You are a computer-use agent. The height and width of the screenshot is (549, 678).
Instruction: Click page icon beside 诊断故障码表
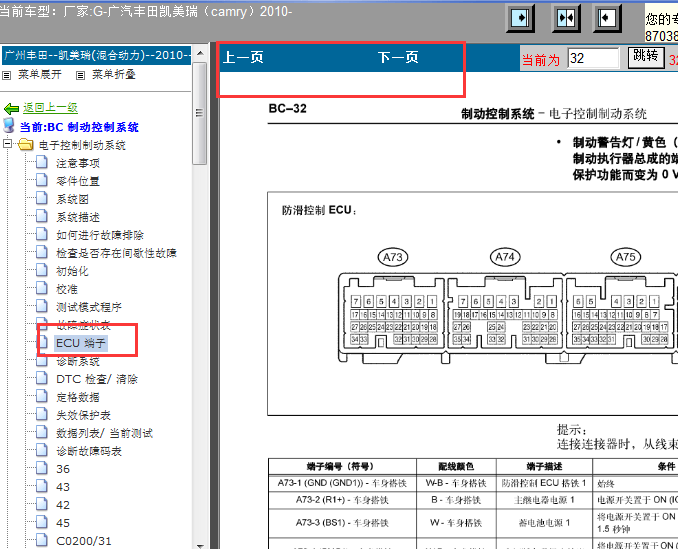point(42,450)
